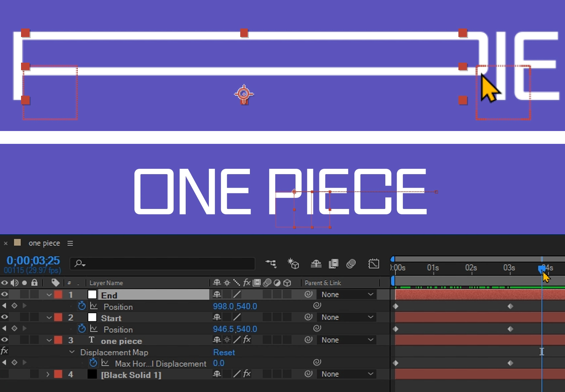
Task: Open Parent dropdown for Black Solid 1
Action: pos(347,374)
